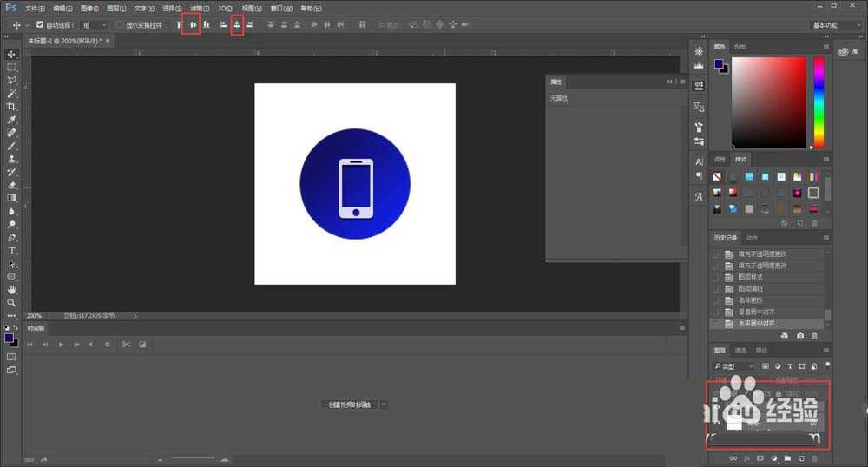Select the Type tool
This screenshot has height=467, width=868.
coord(11,250)
